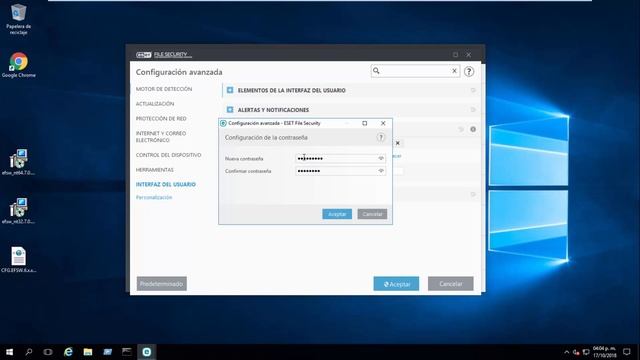Revert Alertas y notificaciones section to default

click(473, 110)
